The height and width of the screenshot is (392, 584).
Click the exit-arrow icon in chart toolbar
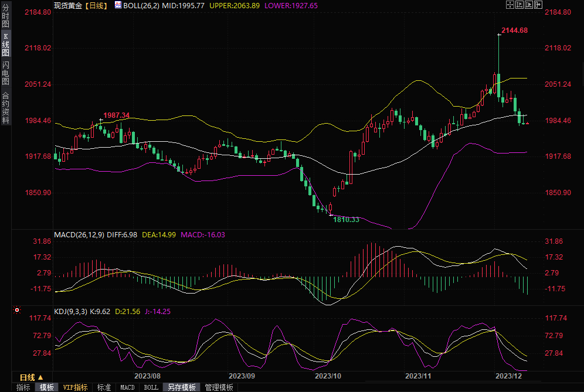click(538, 5)
